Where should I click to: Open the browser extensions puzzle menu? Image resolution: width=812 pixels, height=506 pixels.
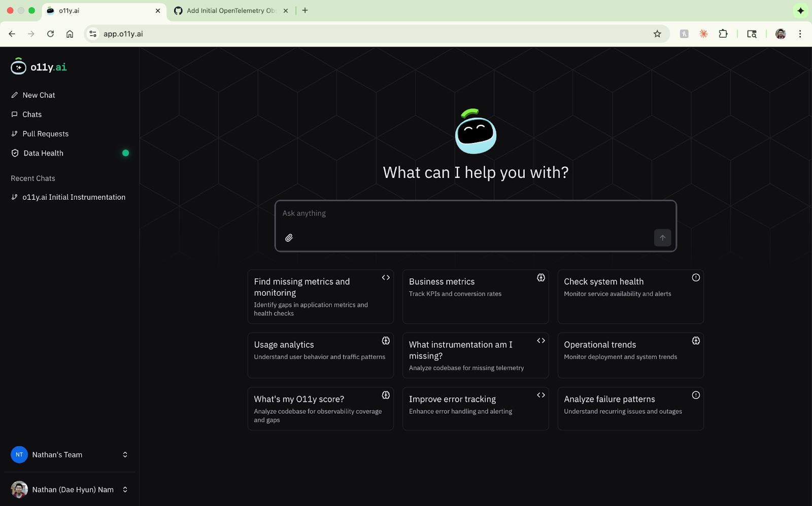[723, 34]
